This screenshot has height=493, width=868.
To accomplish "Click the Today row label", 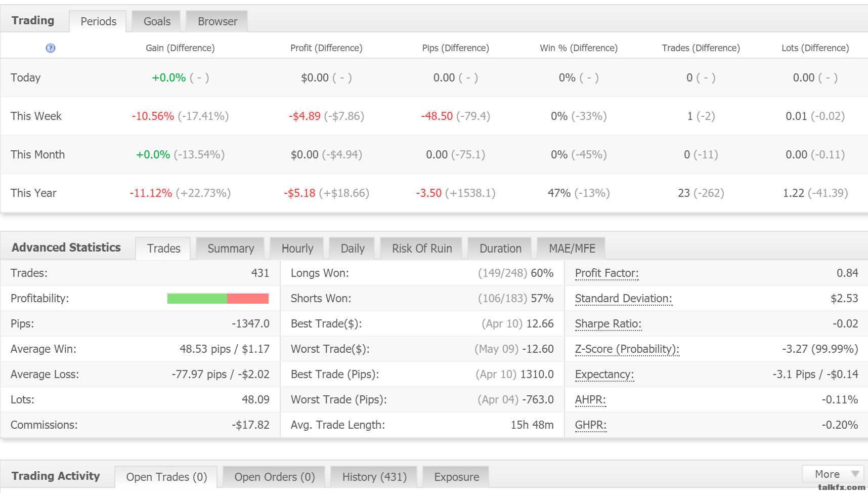I will point(26,78).
